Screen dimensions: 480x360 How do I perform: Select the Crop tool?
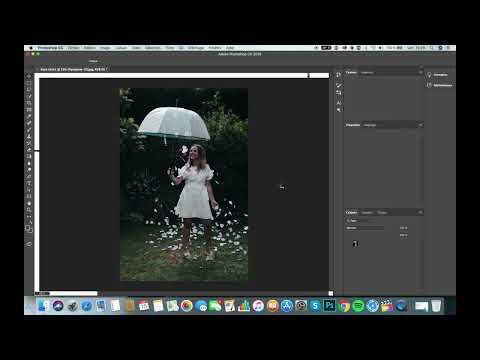coord(29,103)
